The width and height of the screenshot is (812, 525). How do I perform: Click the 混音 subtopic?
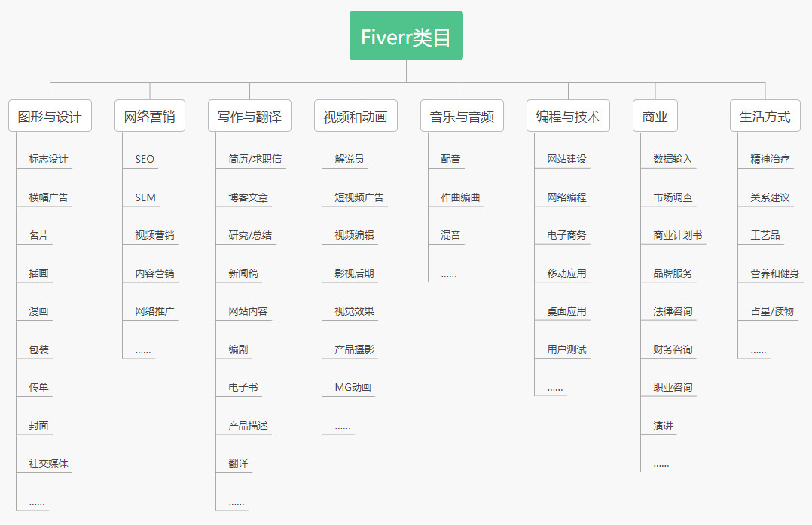[x=450, y=235]
